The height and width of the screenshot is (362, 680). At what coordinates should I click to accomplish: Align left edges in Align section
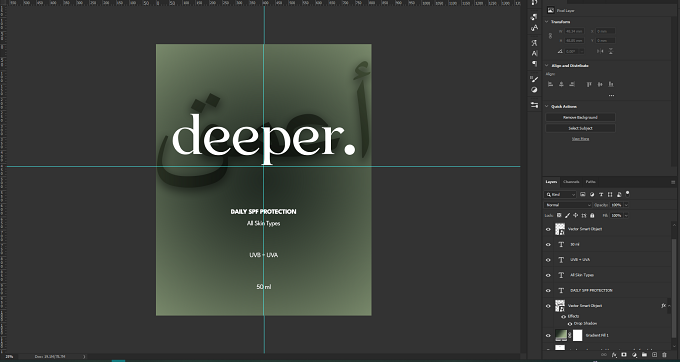tap(550, 84)
